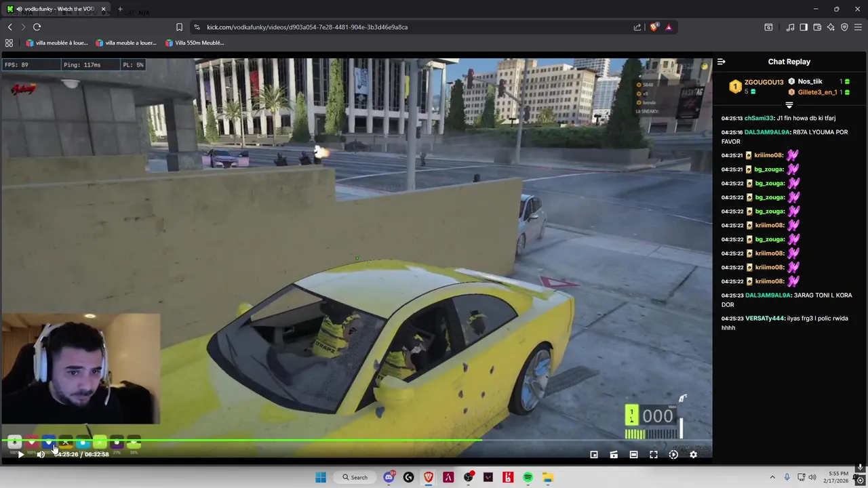Bookmark this page
The height and width of the screenshot is (488, 868).
pos(179,27)
